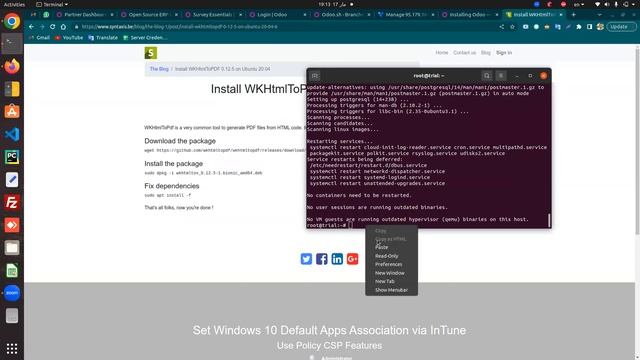Click the browser page vertical scrollbar
This screenshot has width=640, height=360.
coord(637,141)
